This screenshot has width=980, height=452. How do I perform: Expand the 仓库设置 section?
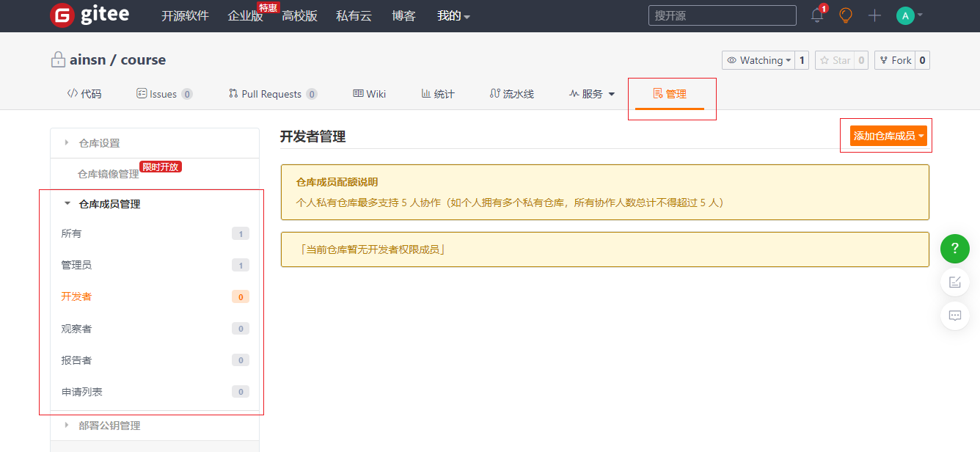click(x=99, y=143)
